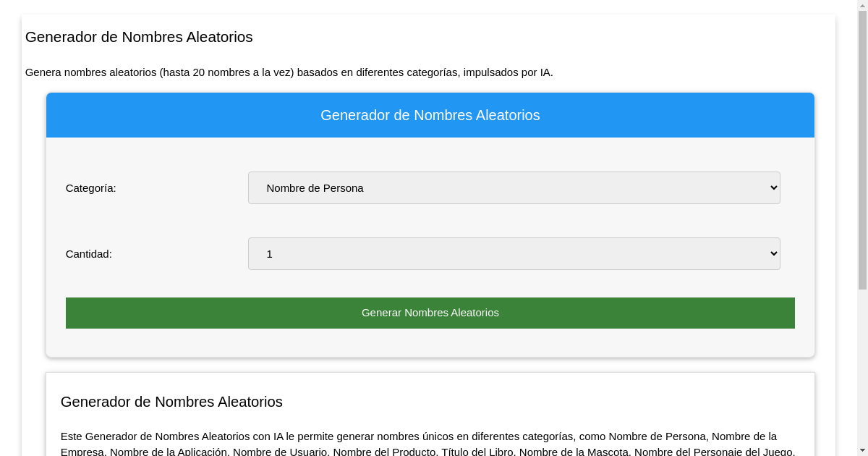Click the 'Categoría:' label
868x456 pixels.
[x=90, y=187]
